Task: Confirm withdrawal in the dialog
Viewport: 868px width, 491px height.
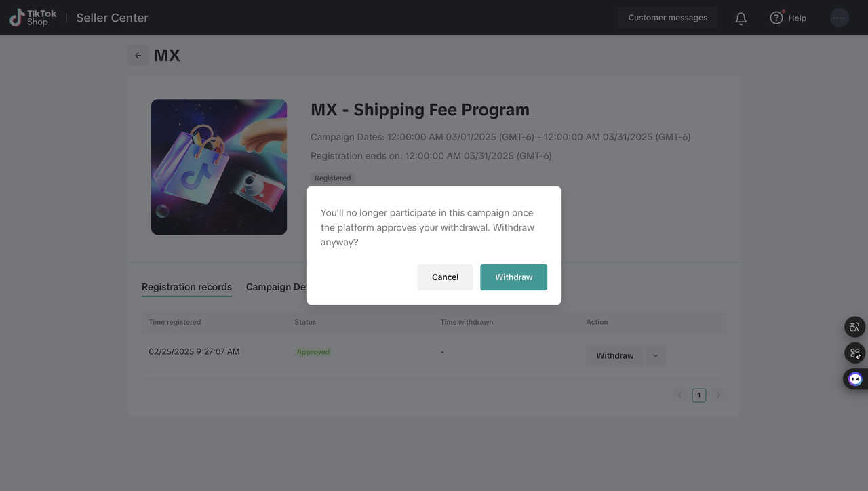Action: pos(513,277)
